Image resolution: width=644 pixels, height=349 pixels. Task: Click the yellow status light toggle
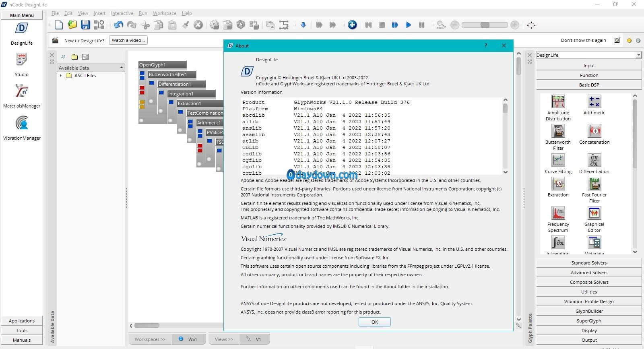[629, 40]
